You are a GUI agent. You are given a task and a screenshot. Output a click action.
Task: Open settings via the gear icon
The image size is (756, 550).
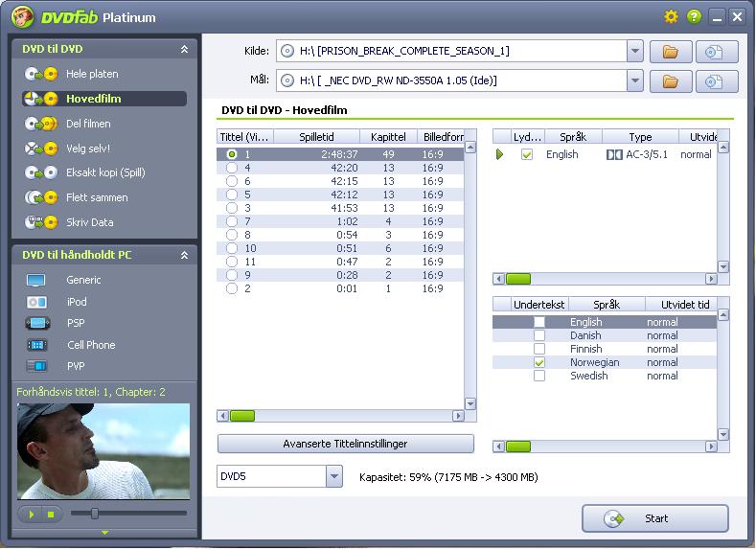coord(671,17)
